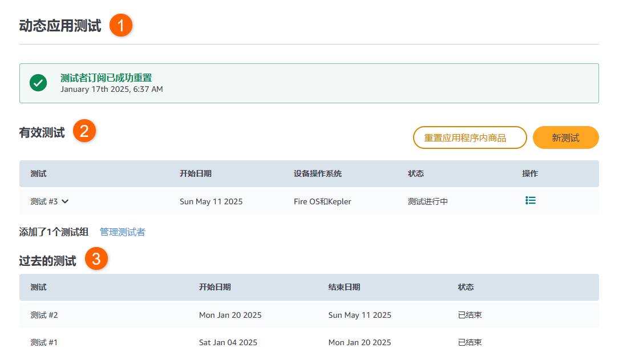Click the 添加了1个测试组 text
This screenshot has width=619, height=364.
click(54, 232)
